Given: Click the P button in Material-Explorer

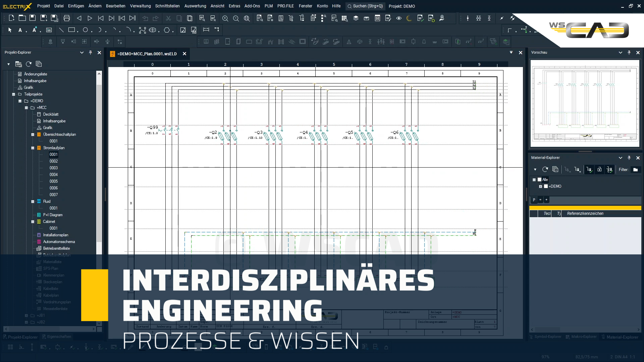Looking at the screenshot, I should (x=534, y=200).
